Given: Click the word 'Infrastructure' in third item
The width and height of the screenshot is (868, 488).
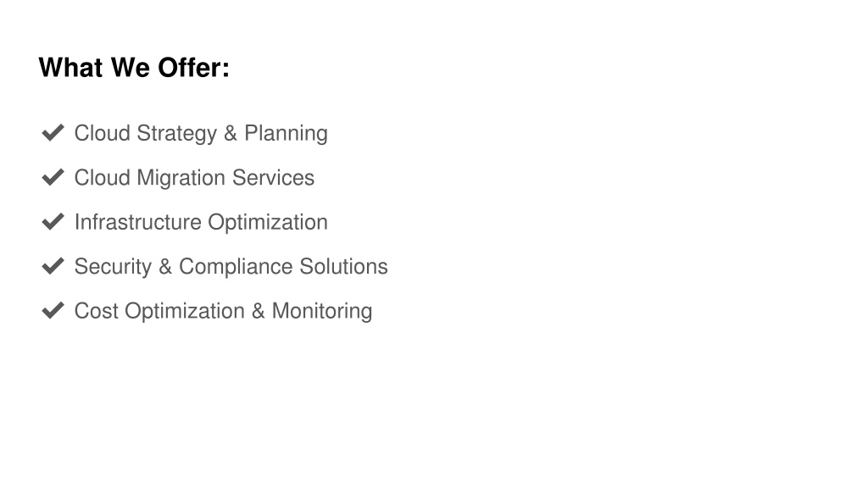Looking at the screenshot, I should (x=138, y=222).
